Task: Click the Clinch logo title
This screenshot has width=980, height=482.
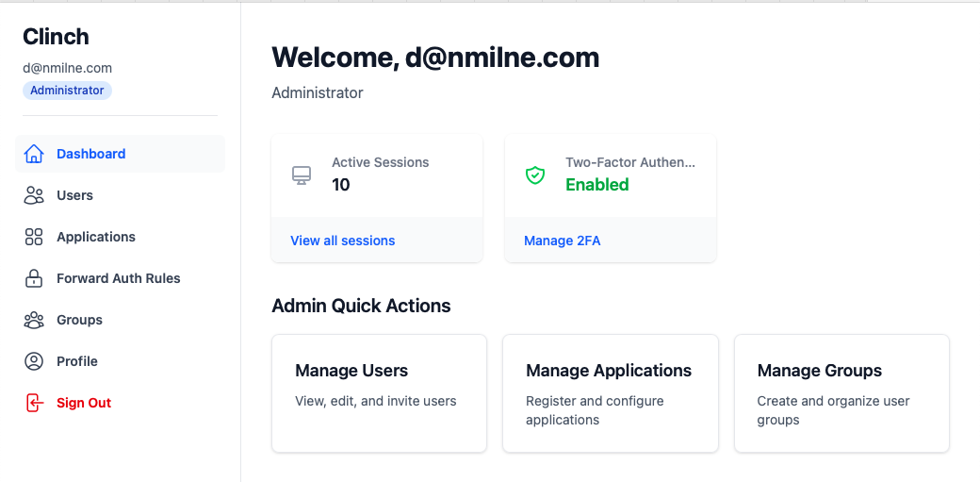Action: point(56,37)
